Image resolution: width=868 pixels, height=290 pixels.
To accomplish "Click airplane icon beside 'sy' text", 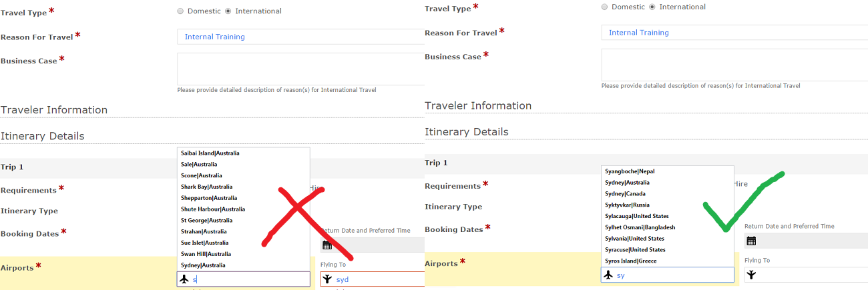I will tap(608, 275).
